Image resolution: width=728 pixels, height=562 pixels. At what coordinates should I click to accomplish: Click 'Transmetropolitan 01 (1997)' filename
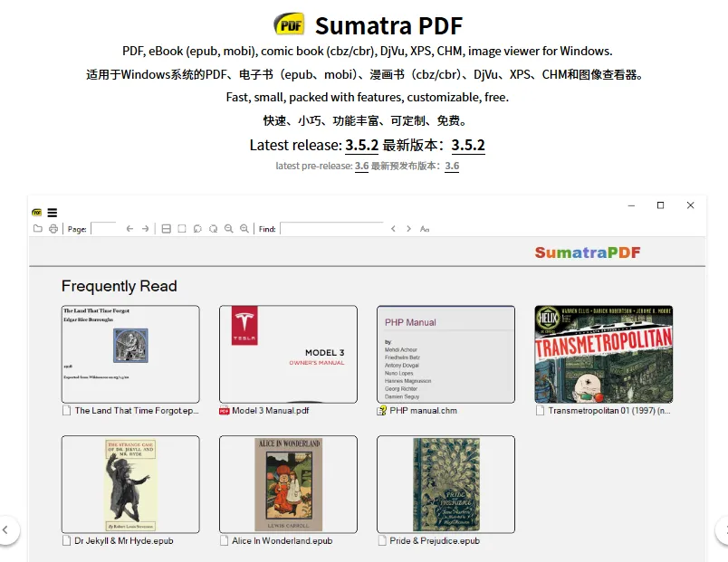(x=609, y=411)
